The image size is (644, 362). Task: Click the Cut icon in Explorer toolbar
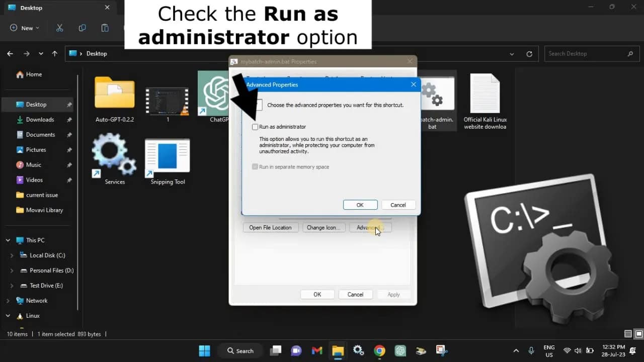coord(59,28)
